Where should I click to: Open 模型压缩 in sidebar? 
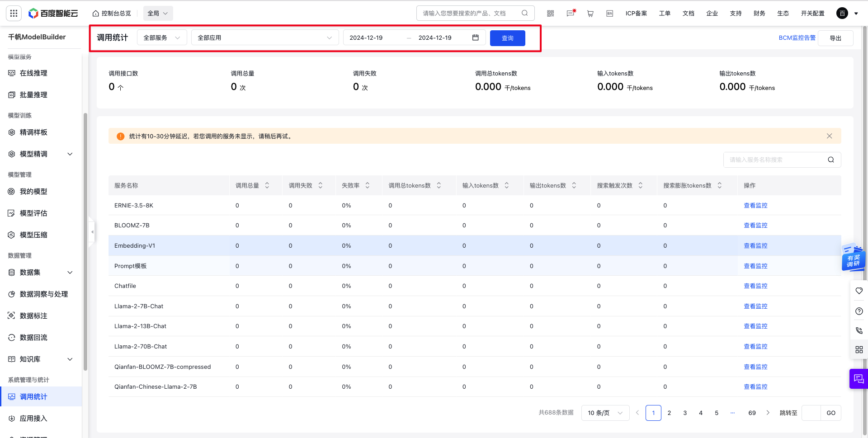33,235
